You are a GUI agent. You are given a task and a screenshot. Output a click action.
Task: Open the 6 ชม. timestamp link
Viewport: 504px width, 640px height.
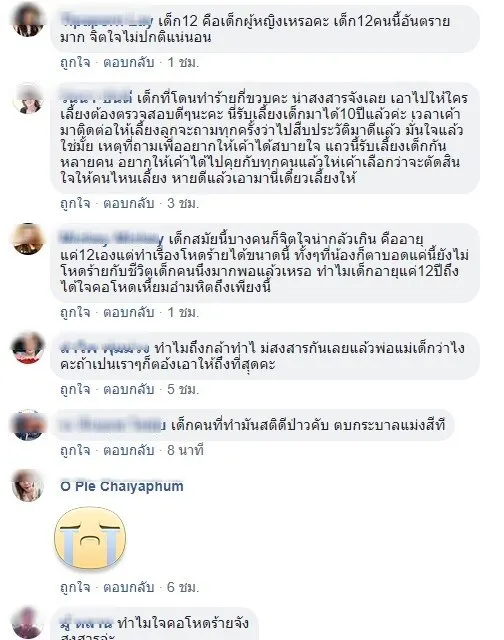click(x=183, y=587)
